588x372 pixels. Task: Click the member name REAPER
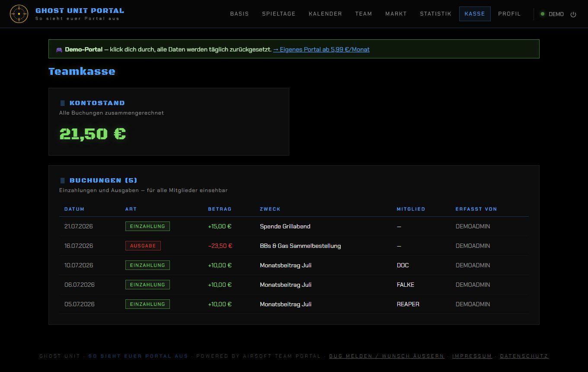408,304
